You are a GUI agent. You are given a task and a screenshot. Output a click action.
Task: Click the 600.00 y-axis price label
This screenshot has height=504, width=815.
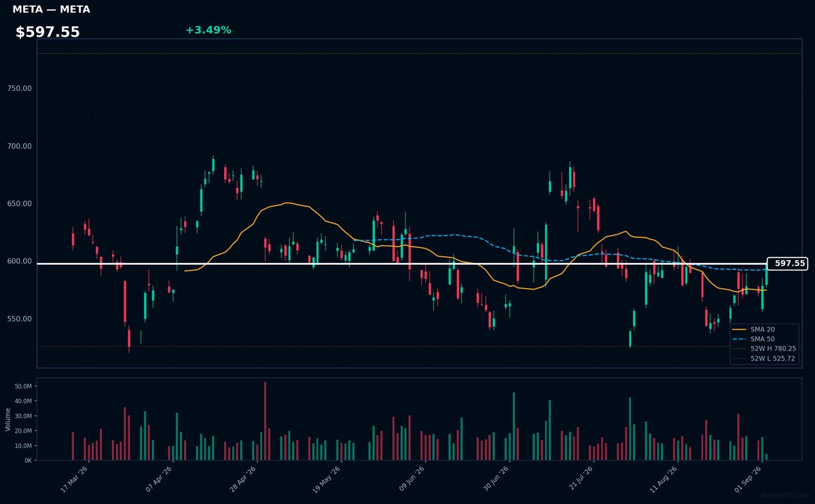pos(18,262)
